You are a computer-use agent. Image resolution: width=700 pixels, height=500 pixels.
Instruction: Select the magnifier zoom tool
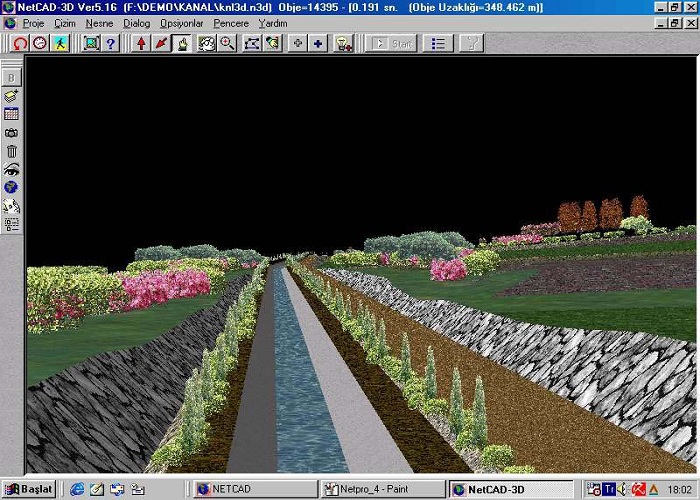point(227,43)
